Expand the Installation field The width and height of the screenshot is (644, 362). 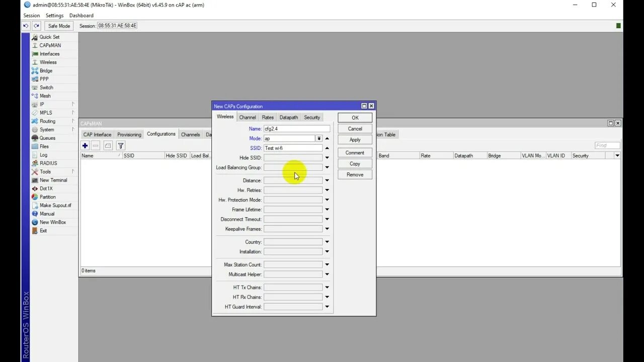pos(327,251)
